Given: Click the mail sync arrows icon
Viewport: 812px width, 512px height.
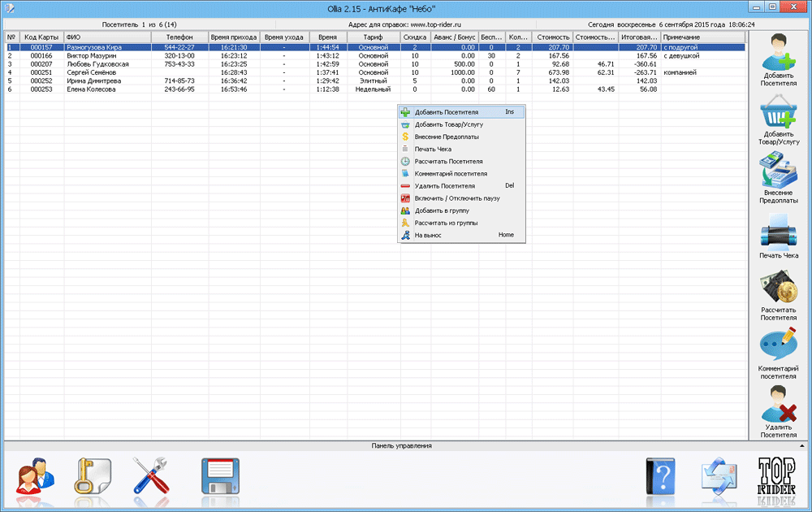Looking at the screenshot, I should coord(719,475).
